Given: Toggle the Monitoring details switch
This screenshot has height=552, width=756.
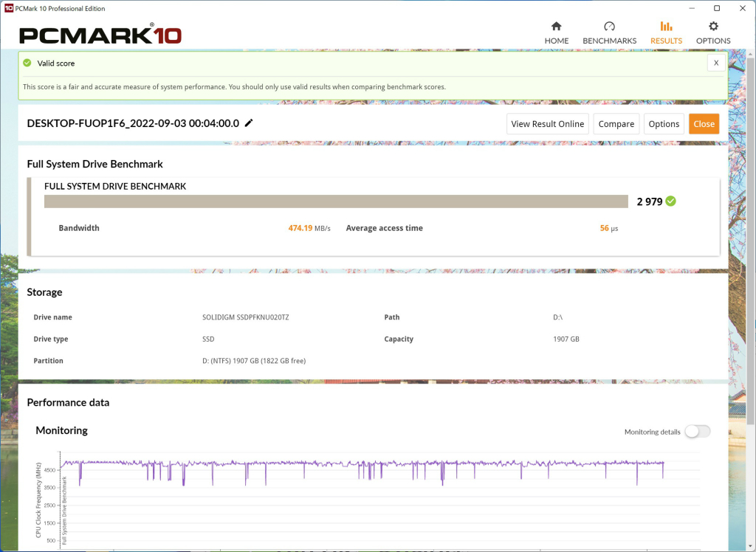Looking at the screenshot, I should [698, 432].
